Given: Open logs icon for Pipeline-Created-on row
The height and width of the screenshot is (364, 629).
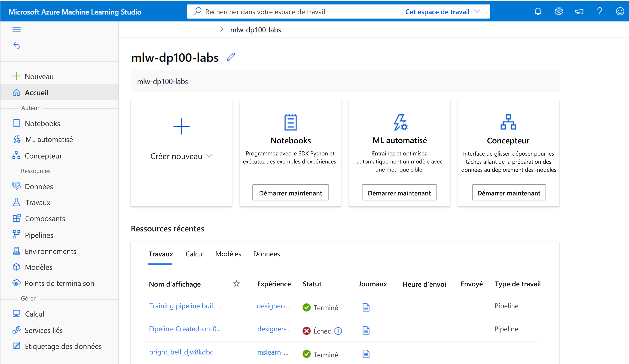Looking at the screenshot, I should (x=366, y=331).
